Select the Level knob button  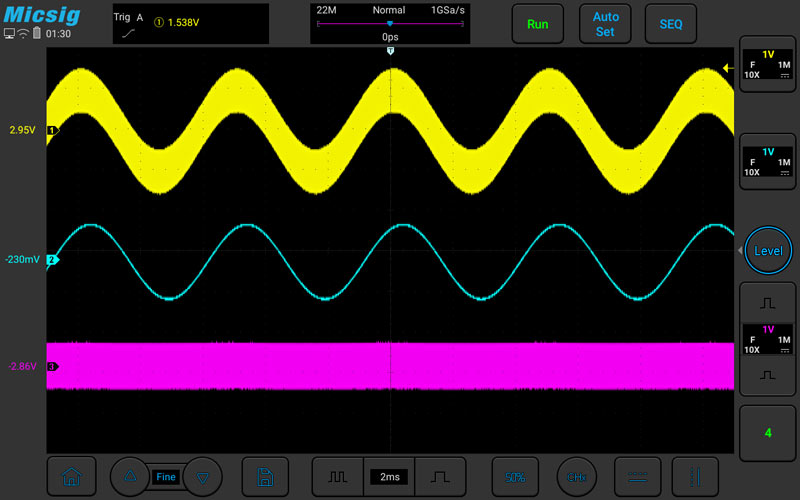pyautogui.click(x=768, y=251)
